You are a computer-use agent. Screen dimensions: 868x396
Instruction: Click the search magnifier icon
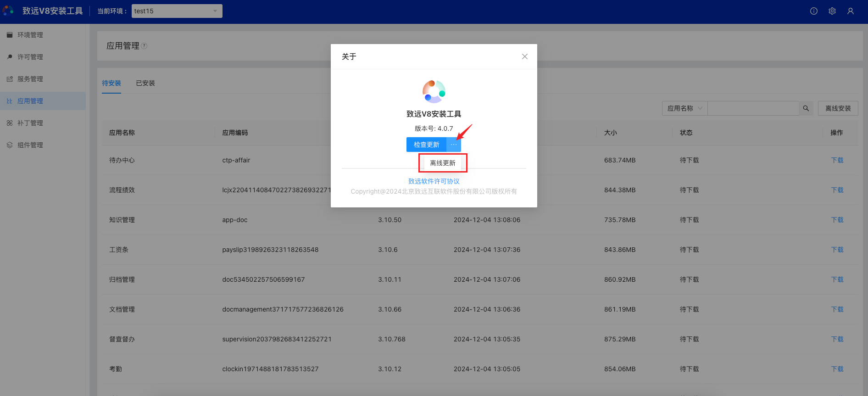(806, 108)
